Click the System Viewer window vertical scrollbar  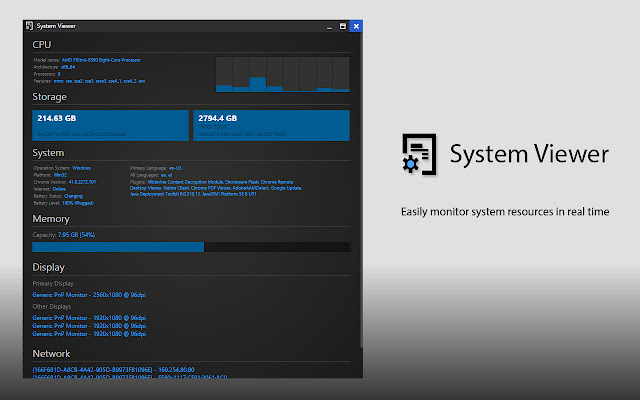click(x=361, y=192)
